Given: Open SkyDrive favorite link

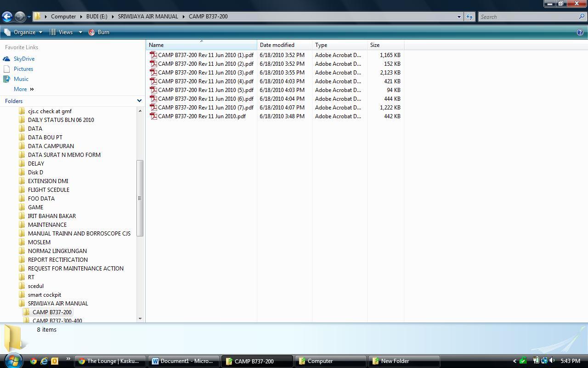Looking at the screenshot, I should tap(24, 59).
